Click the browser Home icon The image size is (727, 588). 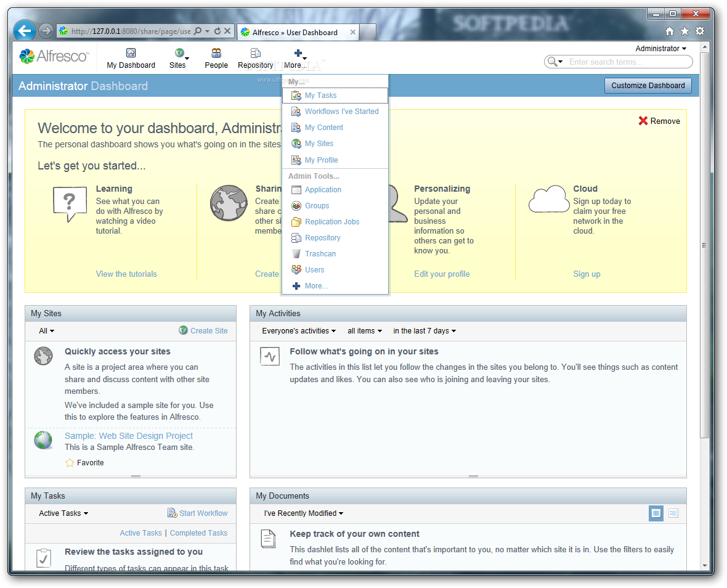coord(669,31)
